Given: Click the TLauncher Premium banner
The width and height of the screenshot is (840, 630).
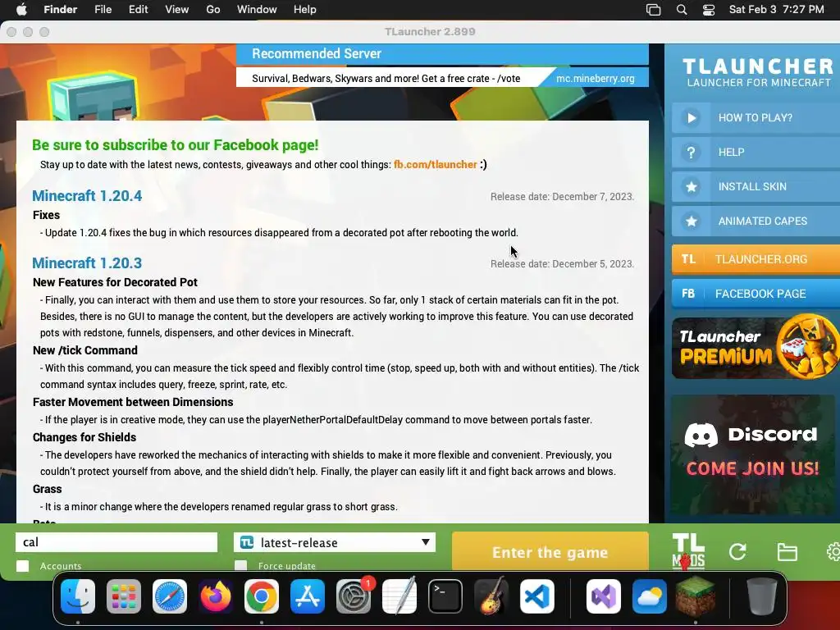Looking at the screenshot, I should click(756, 347).
